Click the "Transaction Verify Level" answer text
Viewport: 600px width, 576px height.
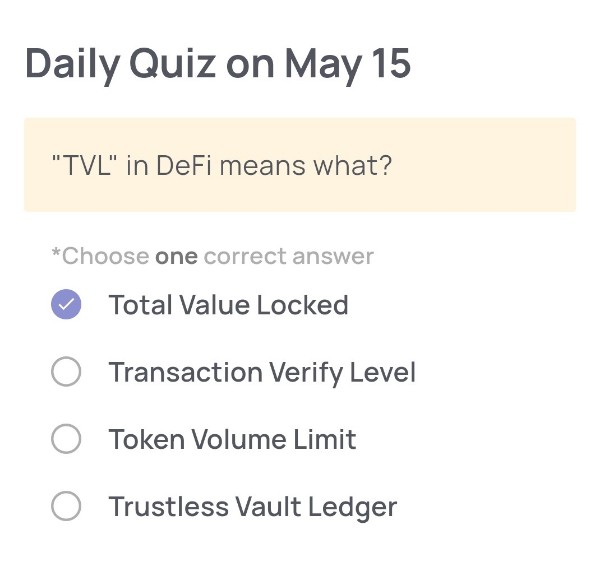(x=262, y=372)
